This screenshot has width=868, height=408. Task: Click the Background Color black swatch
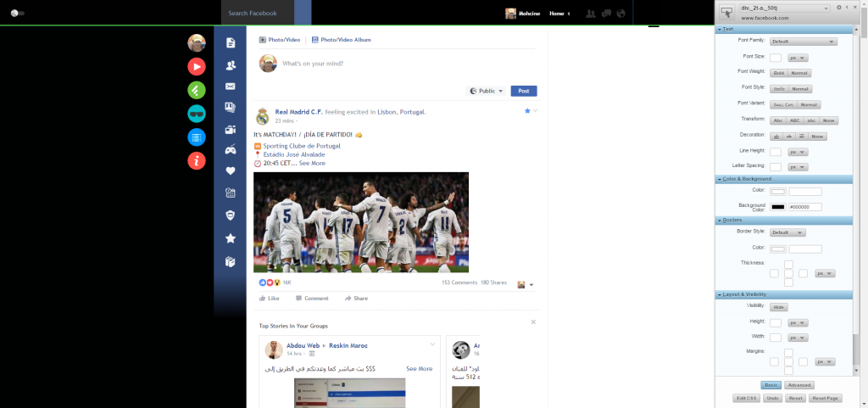(x=778, y=207)
